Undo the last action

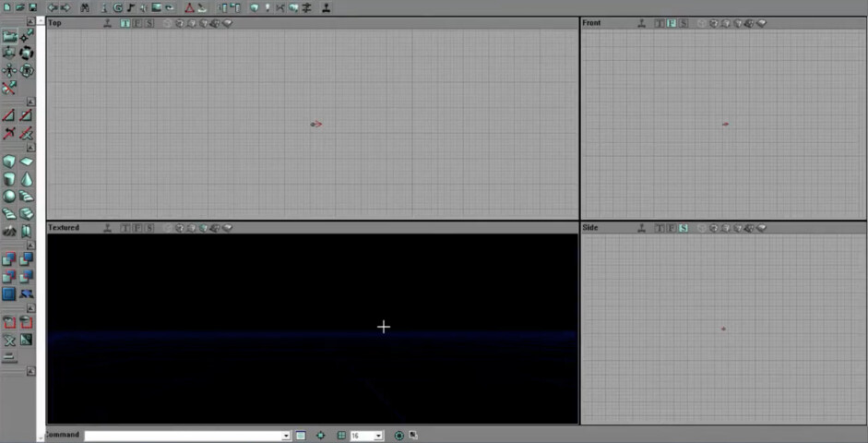tap(53, 7)
